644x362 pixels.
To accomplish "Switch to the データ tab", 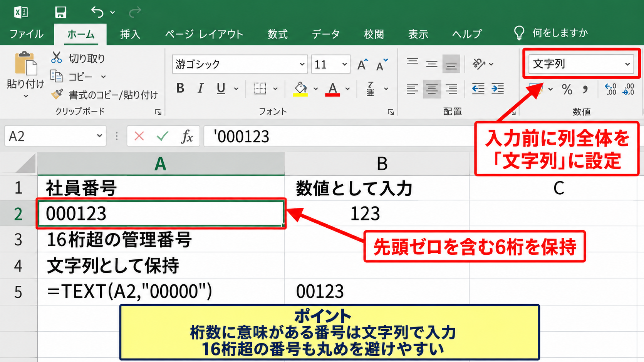I will 326,34.
